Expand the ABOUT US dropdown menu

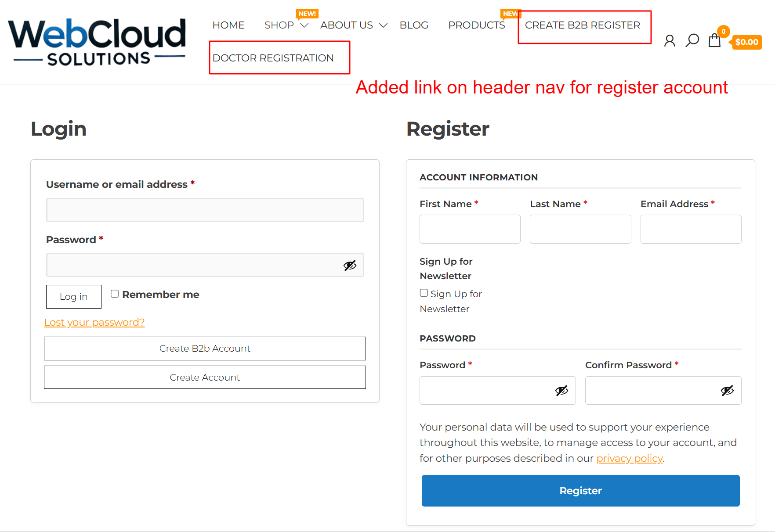click(347, 25)
